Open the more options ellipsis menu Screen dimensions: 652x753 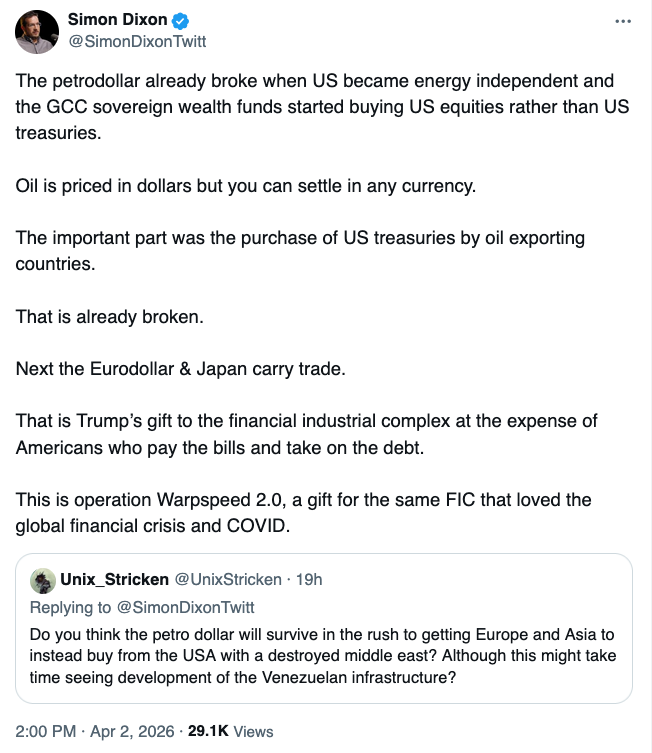coord(623,21)
